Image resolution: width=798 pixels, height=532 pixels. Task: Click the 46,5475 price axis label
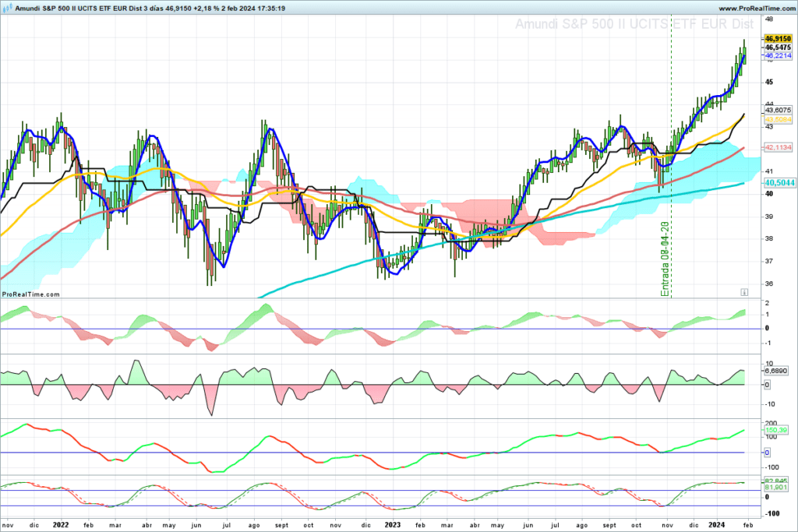coord(779,48)
